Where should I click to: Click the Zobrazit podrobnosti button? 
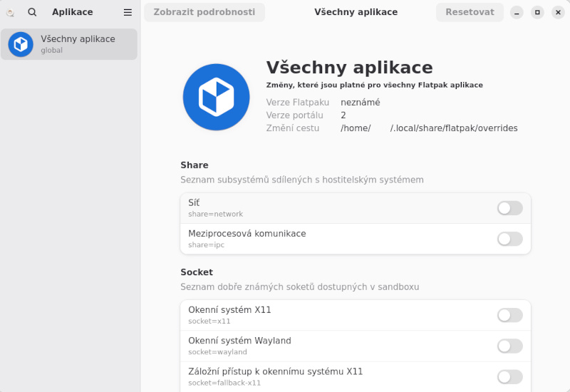[204, 12]
